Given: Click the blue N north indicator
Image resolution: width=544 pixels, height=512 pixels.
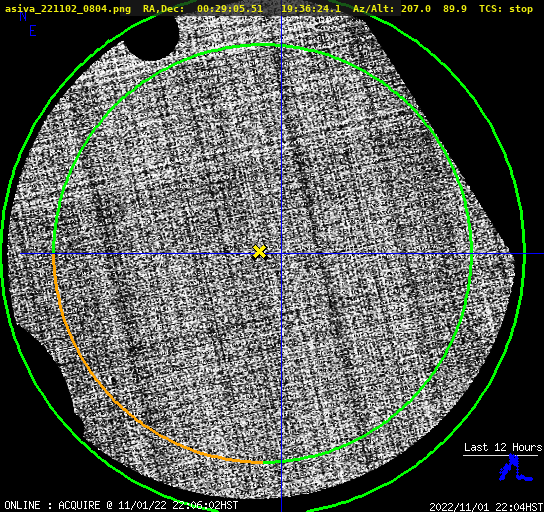Looking at the screenshot, I should [23, 16].
